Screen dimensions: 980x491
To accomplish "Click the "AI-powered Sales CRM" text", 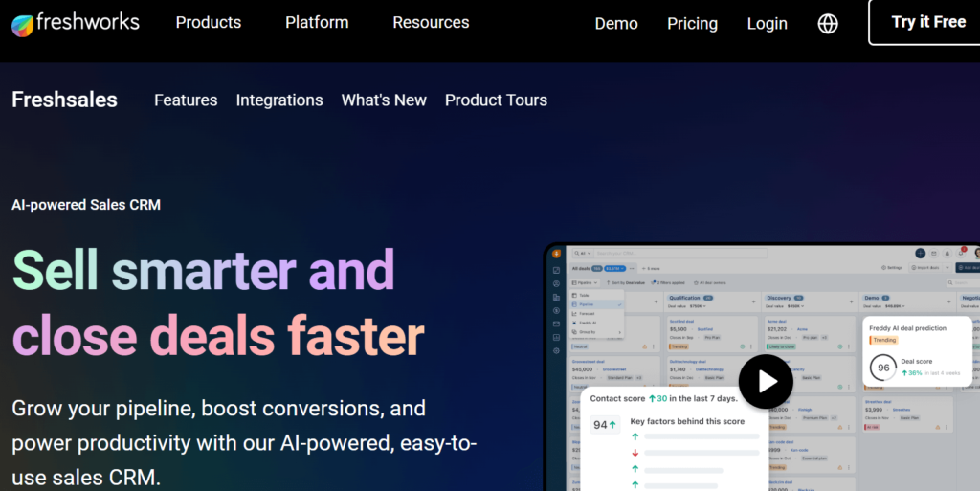I will click(86, 205).
